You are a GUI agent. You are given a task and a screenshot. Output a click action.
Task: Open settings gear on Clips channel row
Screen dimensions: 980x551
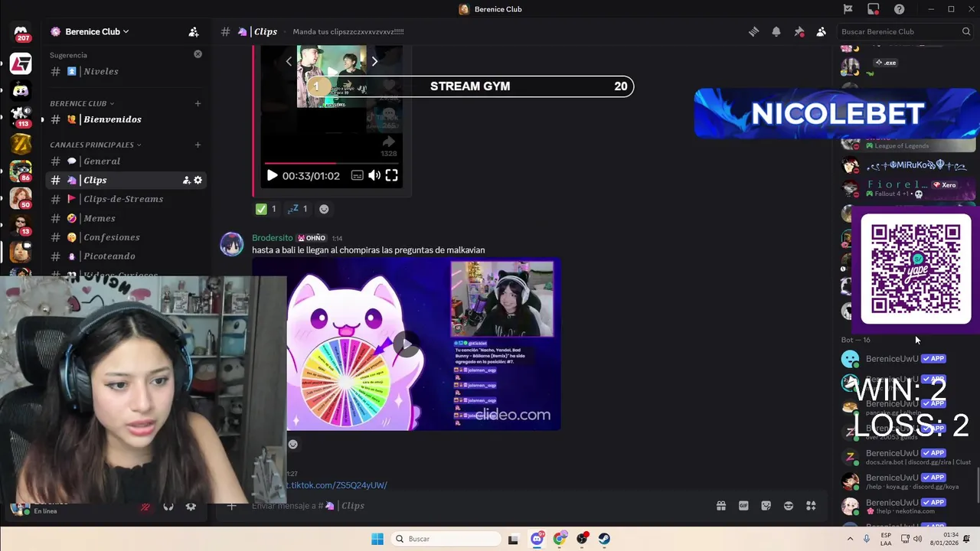point(198,180)
